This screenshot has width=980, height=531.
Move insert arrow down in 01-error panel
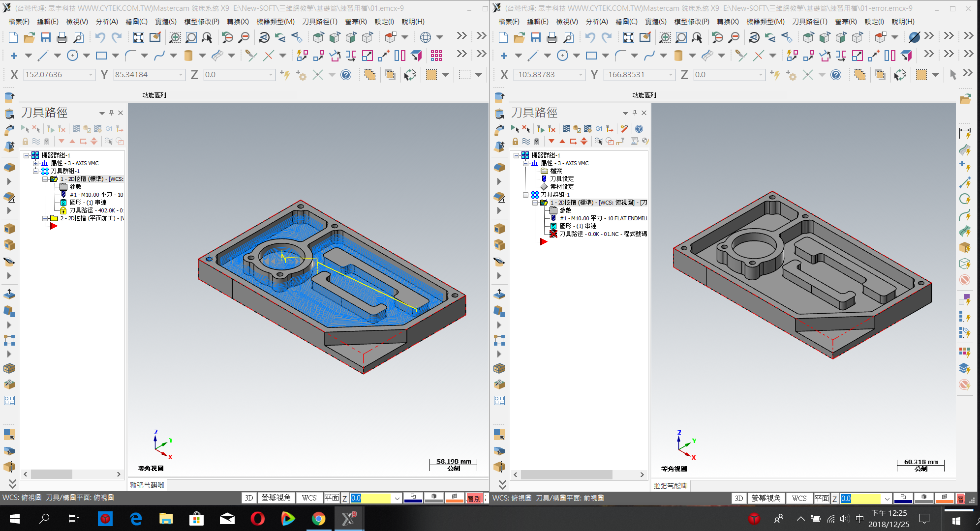point(551,142)
